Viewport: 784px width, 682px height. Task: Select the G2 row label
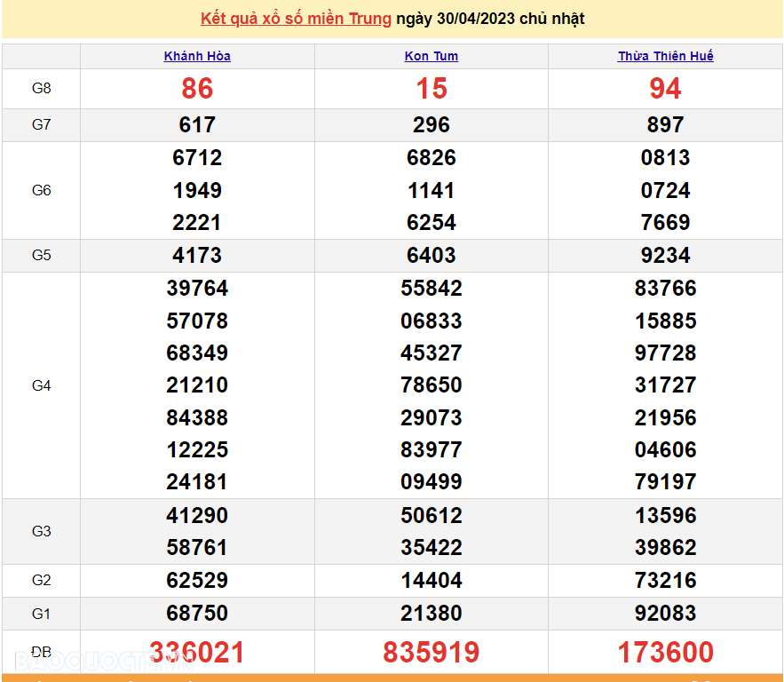(41, 580)
